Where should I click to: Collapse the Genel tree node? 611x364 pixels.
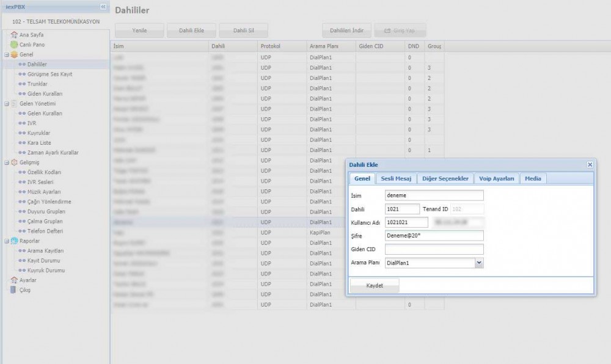click(7, 54)
